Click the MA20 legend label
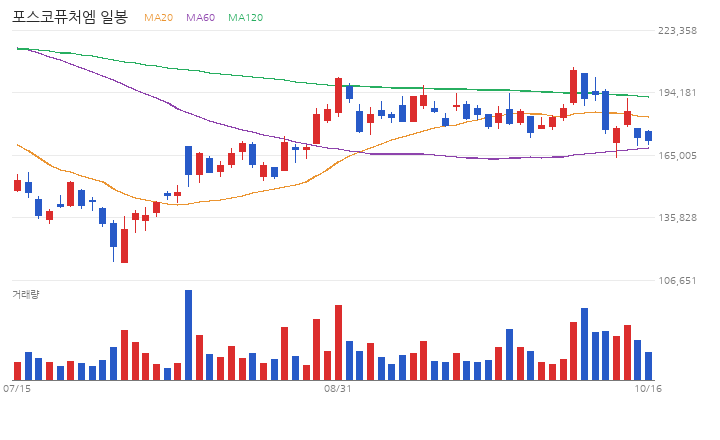The height and width of the screenshot is (440, 720). [x=158, y=17]
